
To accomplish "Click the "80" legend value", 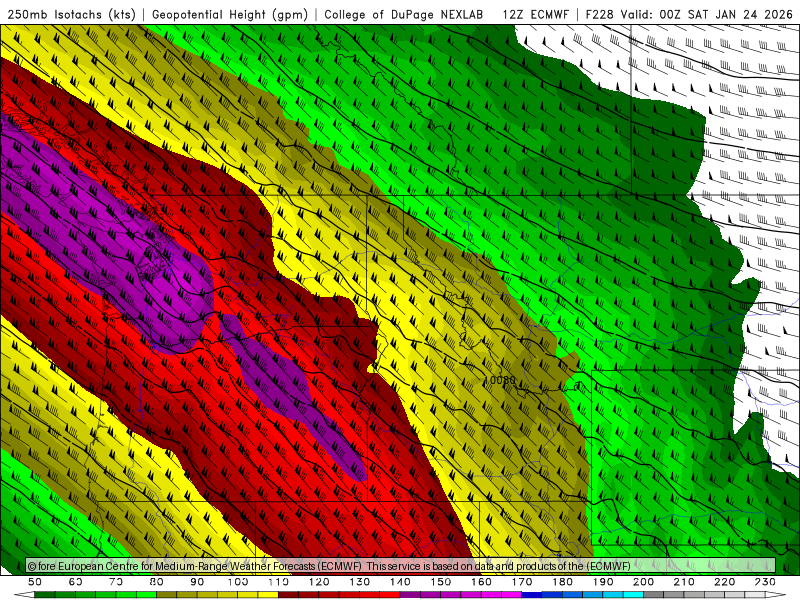I will pyautogui.click(x=157, y=582).
